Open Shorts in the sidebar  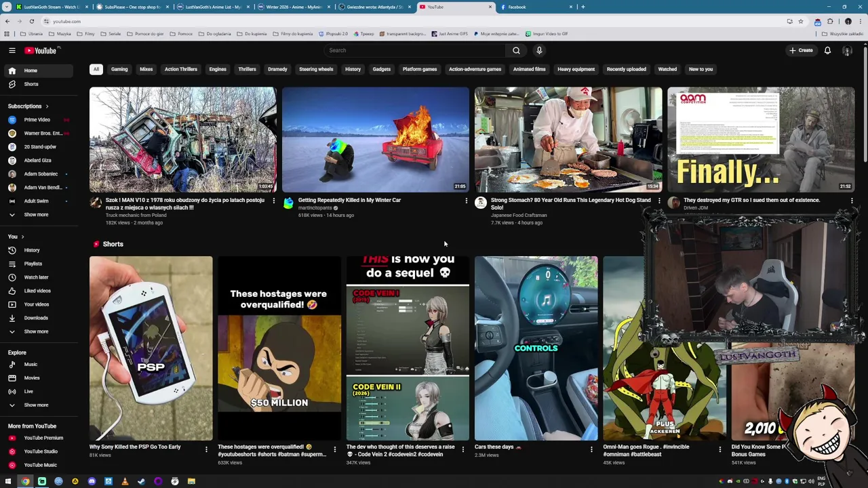click(x=39, y=84)
